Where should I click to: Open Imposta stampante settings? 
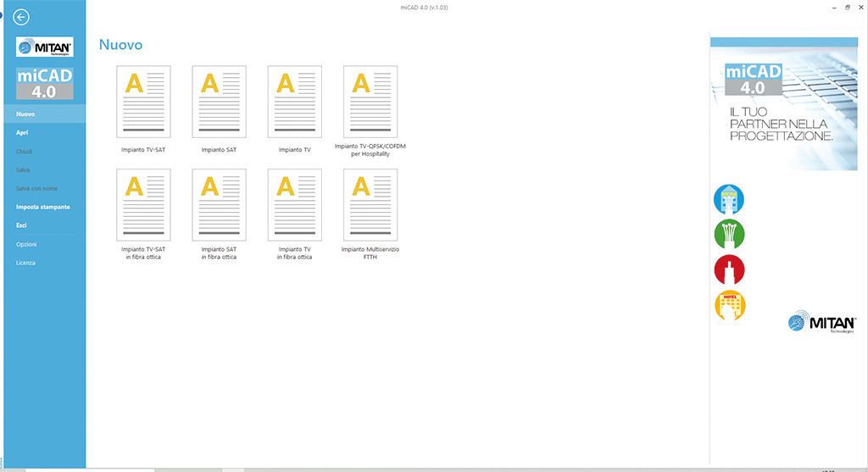[x=45, y=207]
